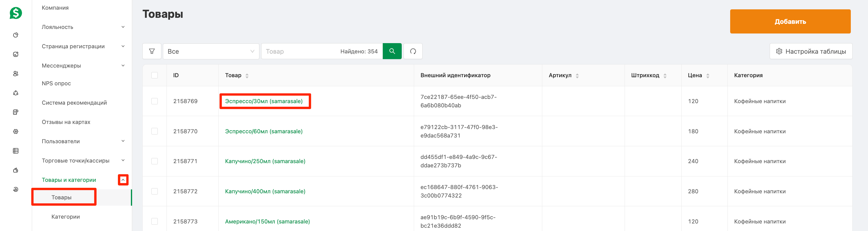The image size is (868, 231).
Task: Click external ID starting with dd455df1
Action: (x=459, y=161)
